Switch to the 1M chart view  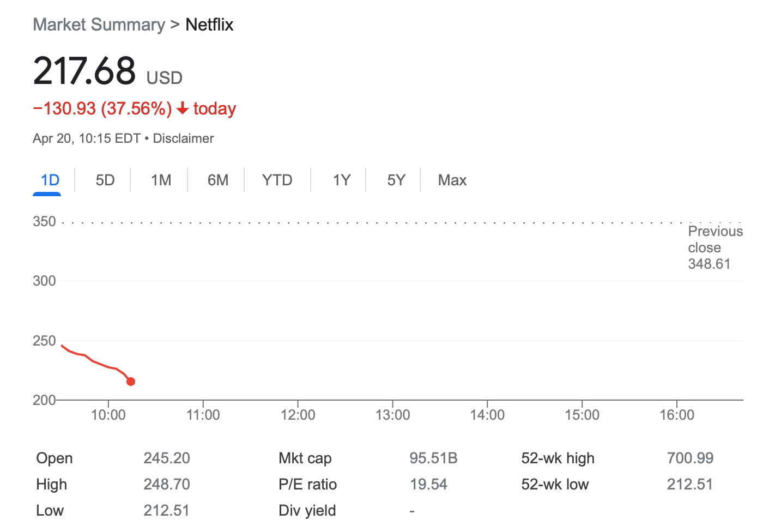[x=161, y=180]
